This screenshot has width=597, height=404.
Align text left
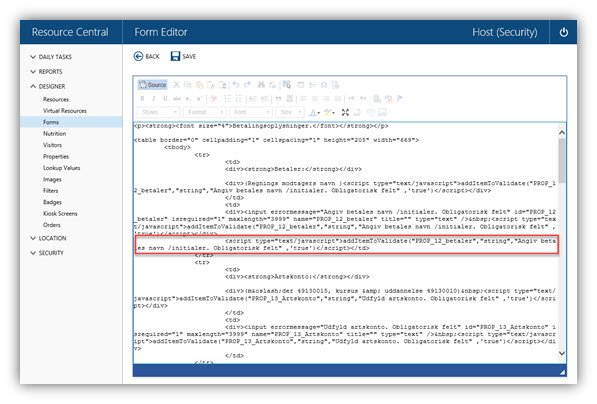(303, 99)
